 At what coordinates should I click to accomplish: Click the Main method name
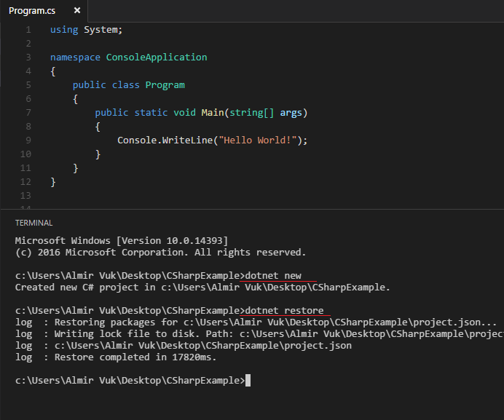[213, 113]
